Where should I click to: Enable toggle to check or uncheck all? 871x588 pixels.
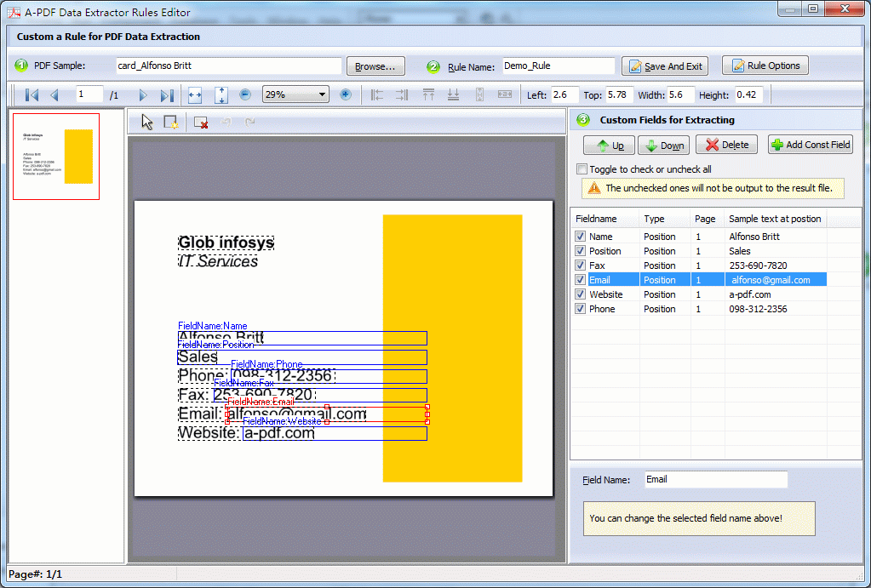click(583, 168)
